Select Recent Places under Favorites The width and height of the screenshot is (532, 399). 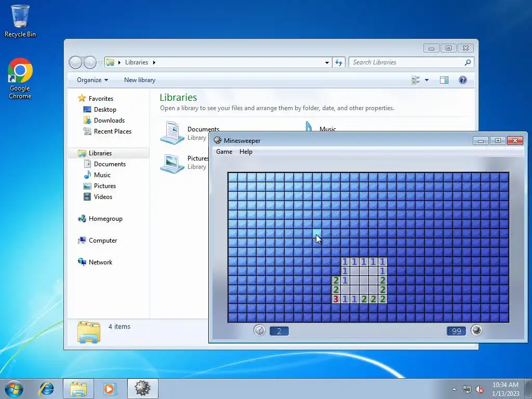coord(112,131)
